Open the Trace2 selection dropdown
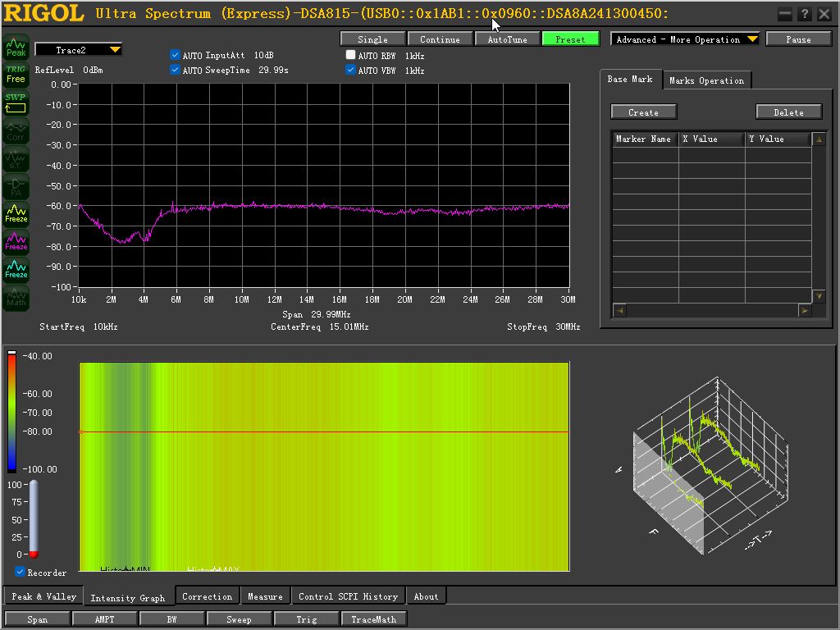Viewport: 840px width, 630px height. (78, 50)
